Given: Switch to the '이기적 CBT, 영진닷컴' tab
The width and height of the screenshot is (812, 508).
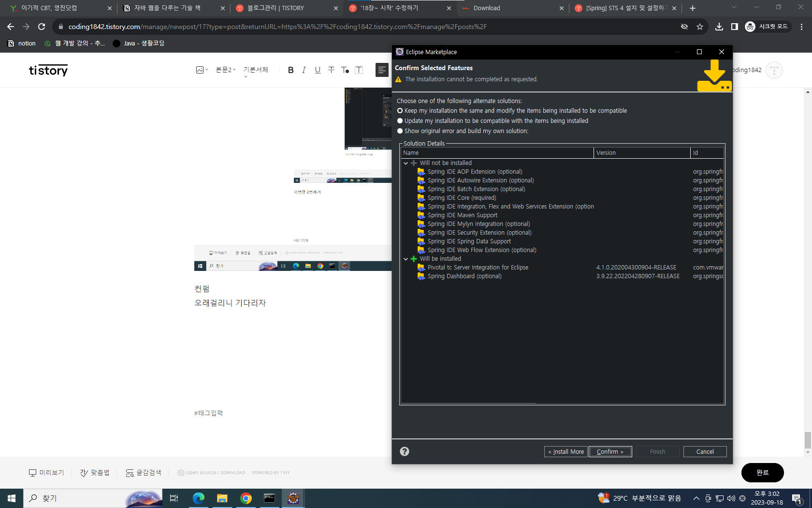Looking at the screenshot, I should (61, 8).
